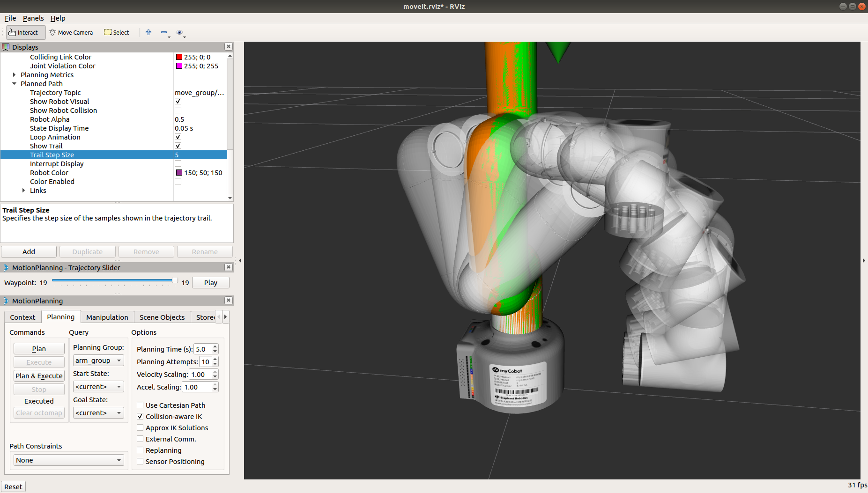The height and width of the screenshot is (493, 868).
Task: Close the Displays panel
Action: point(228,46)
